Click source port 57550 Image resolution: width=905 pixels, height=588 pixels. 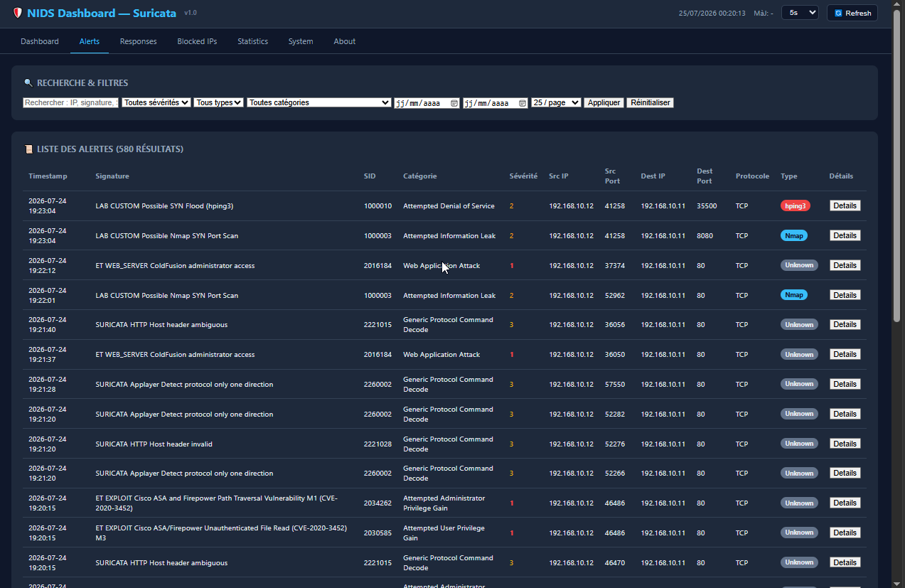tap(615, 384)
